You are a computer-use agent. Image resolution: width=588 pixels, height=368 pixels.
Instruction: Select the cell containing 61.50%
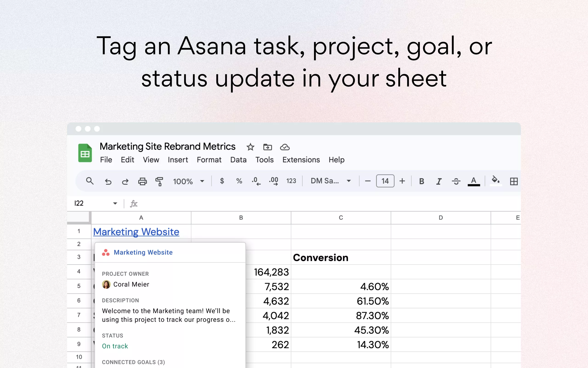click(x=341, y=301)
